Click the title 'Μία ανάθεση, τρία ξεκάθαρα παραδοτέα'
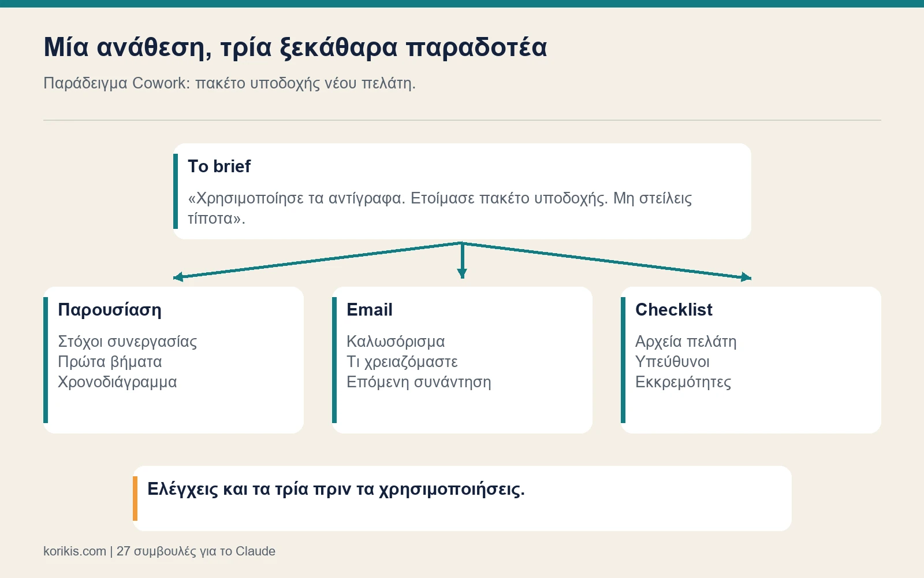This screenshot has height=578, width=924. pyautogui.click(x=295, y=47)
